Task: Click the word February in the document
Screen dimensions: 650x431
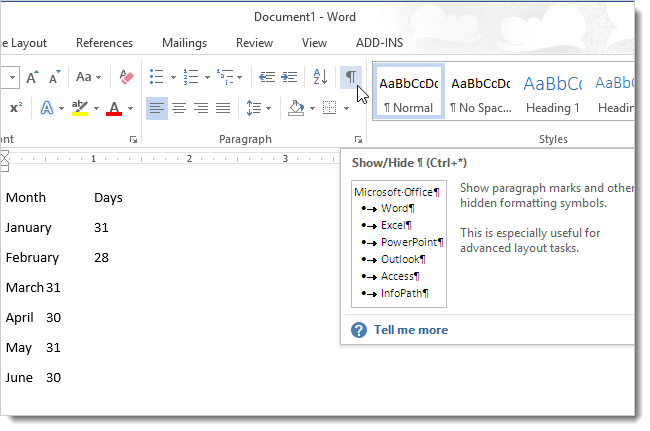Action: 32,258
